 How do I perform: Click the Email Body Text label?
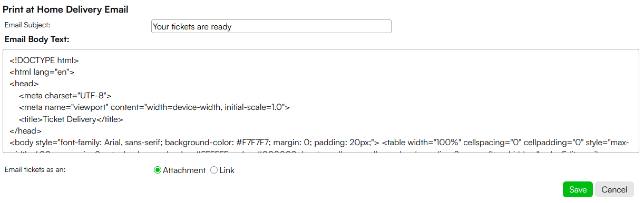pos(37,39)
